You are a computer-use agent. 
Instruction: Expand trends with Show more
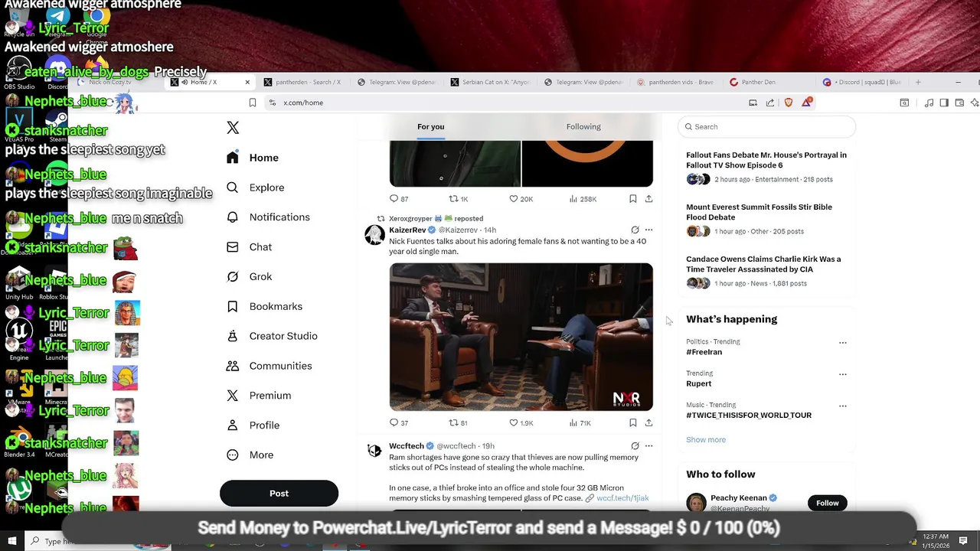click(706, 440)
